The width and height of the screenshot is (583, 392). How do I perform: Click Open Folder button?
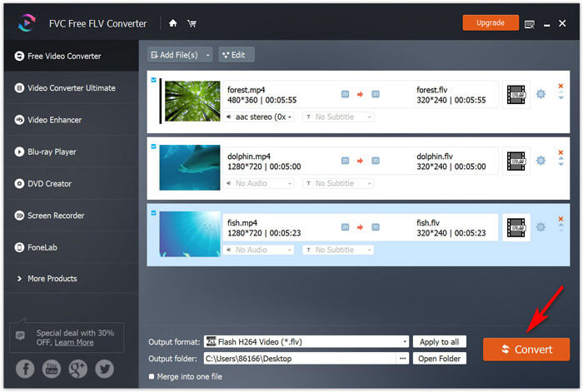point(439,359)
